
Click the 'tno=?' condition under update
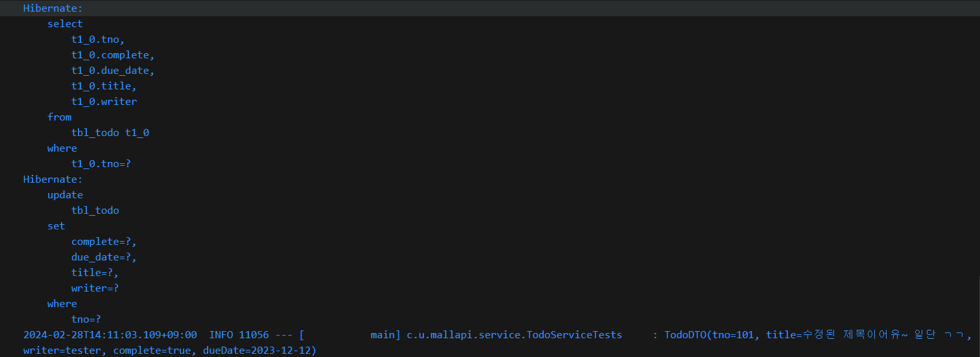(x=86, y=319)
